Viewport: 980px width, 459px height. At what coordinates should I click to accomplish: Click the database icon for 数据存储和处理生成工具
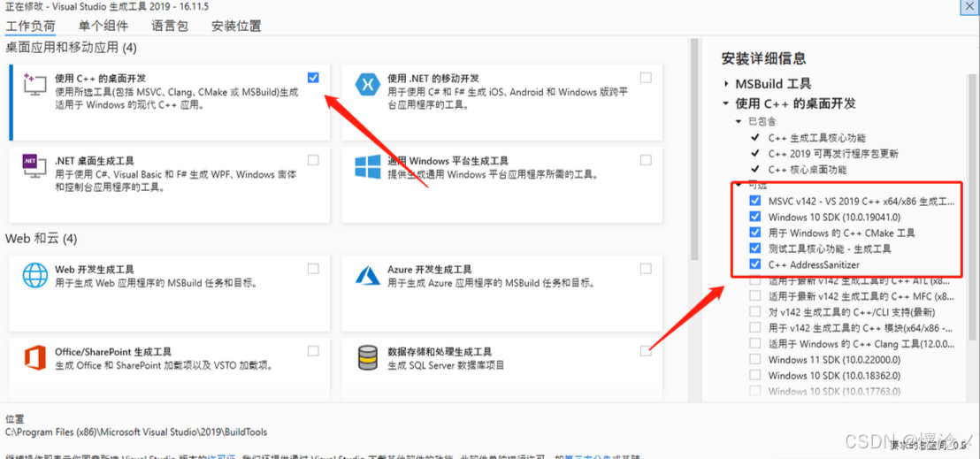point(366,357)
